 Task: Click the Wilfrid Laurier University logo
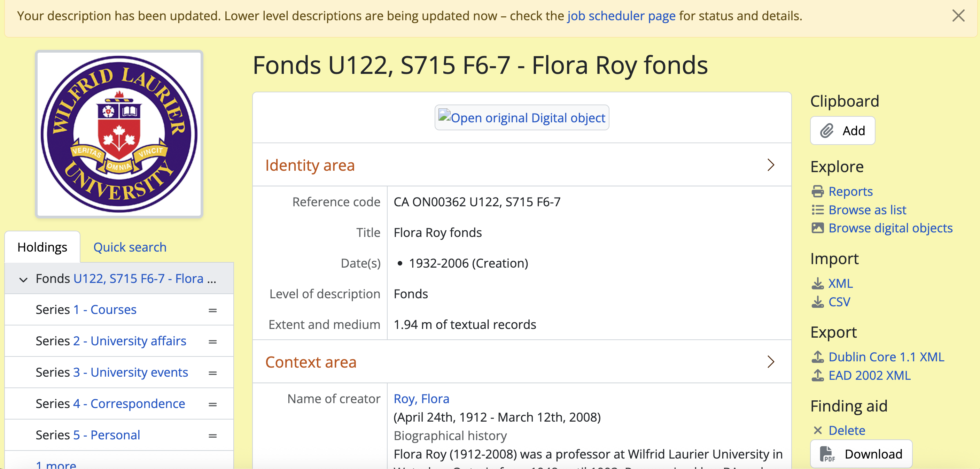(119, 134)
